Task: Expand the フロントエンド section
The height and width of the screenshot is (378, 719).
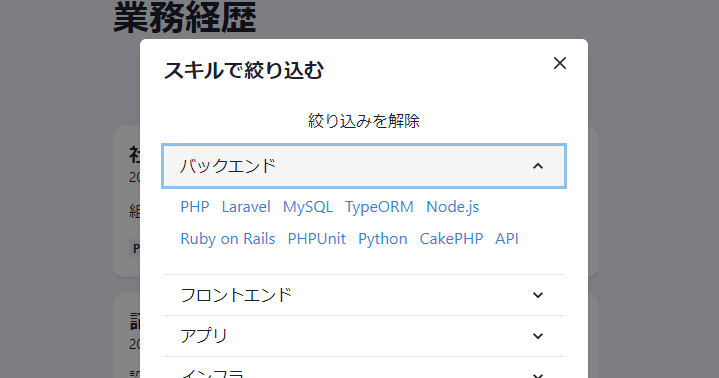Action: click(x=364, y=295)
